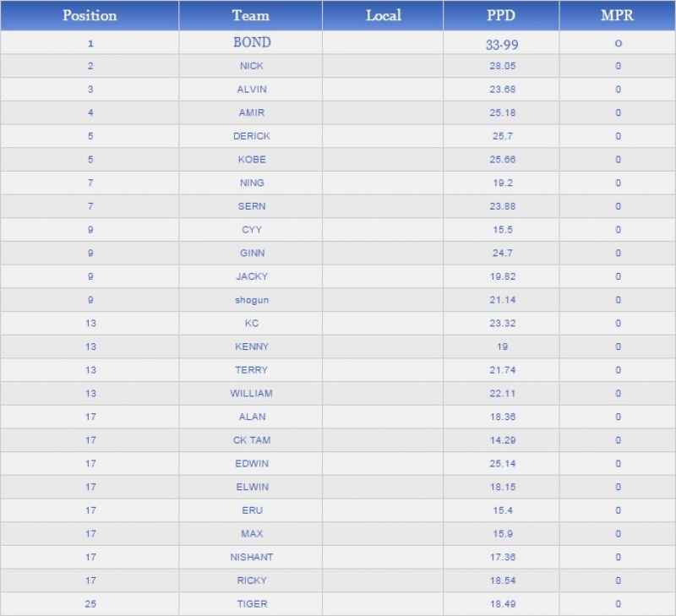Viewport: 676px width, 616px height.
Task: Open the BOND team link
Action: click(252, 42)
